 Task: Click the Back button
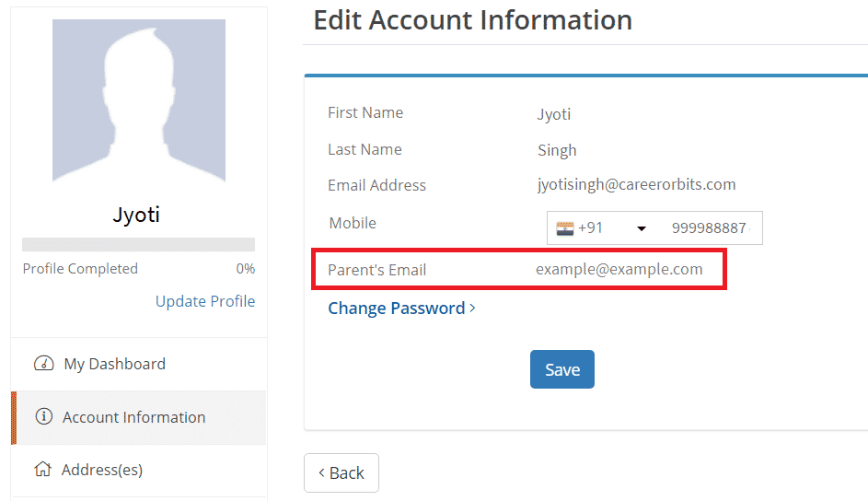click(341, 472)
